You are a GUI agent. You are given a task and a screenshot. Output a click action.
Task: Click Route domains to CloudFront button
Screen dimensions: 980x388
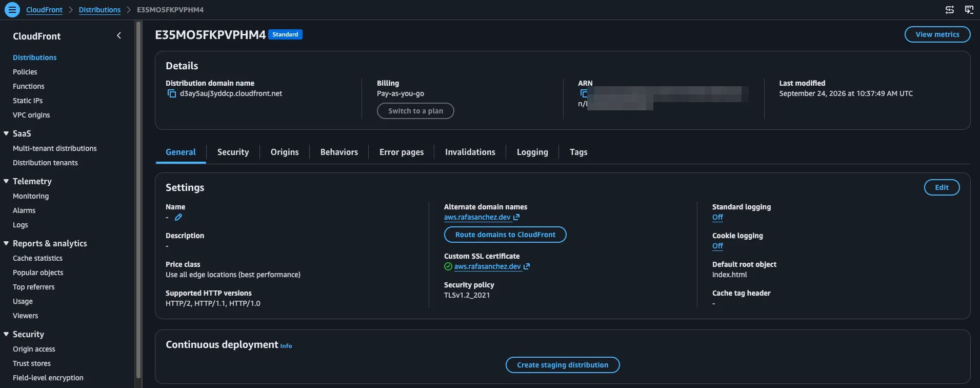click(x=505, y=235)
